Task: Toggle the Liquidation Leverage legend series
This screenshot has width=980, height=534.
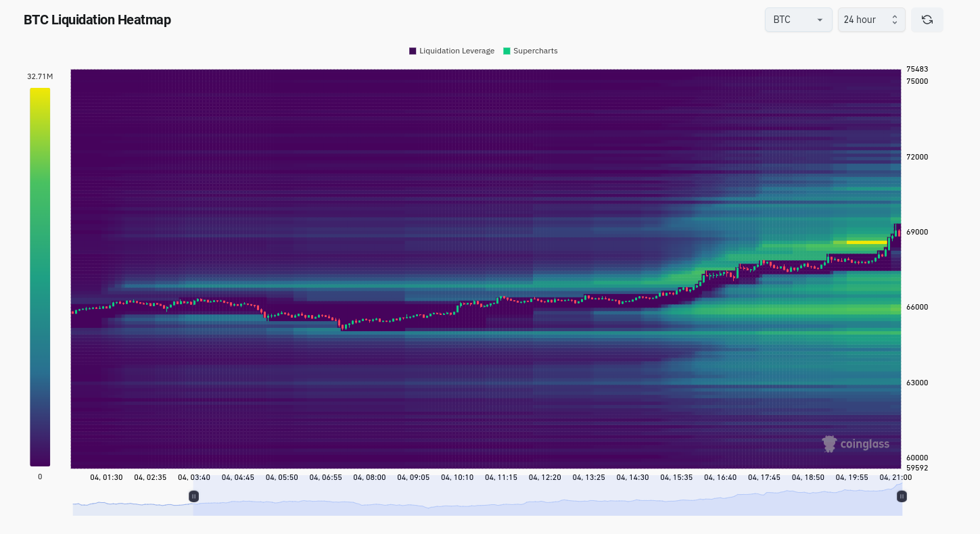Action: pyautogui.click(x=452, y=51)
